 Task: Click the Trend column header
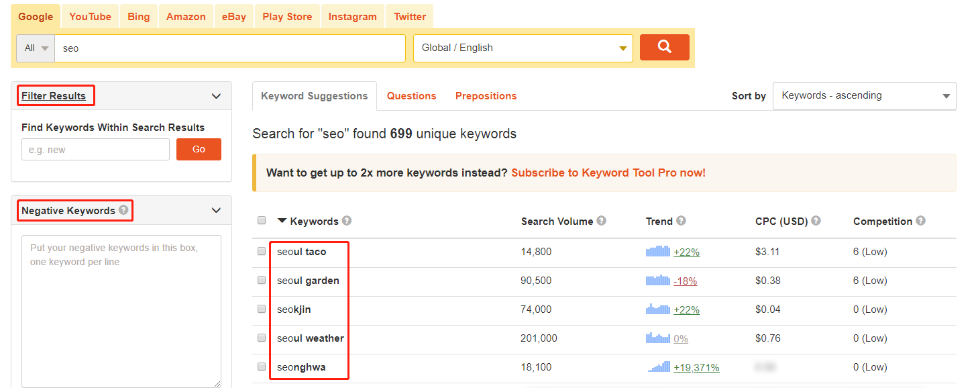(x=659, y=222)
